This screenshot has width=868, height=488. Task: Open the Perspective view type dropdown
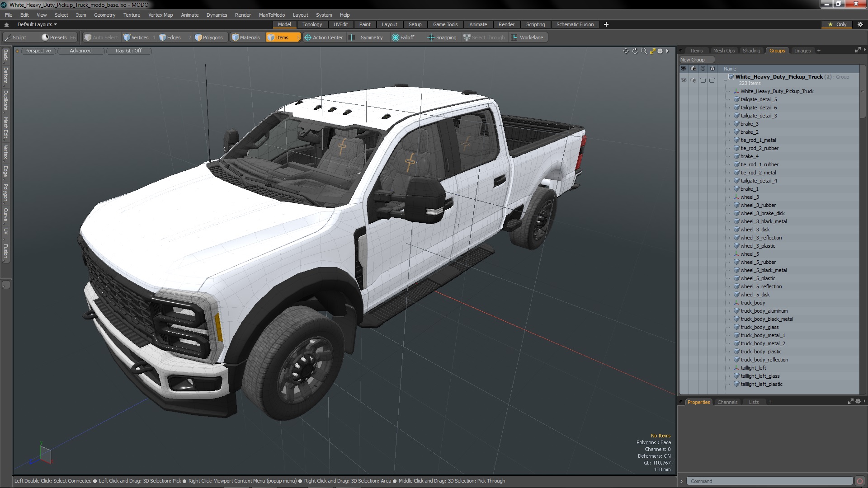[x=38, y=51]
